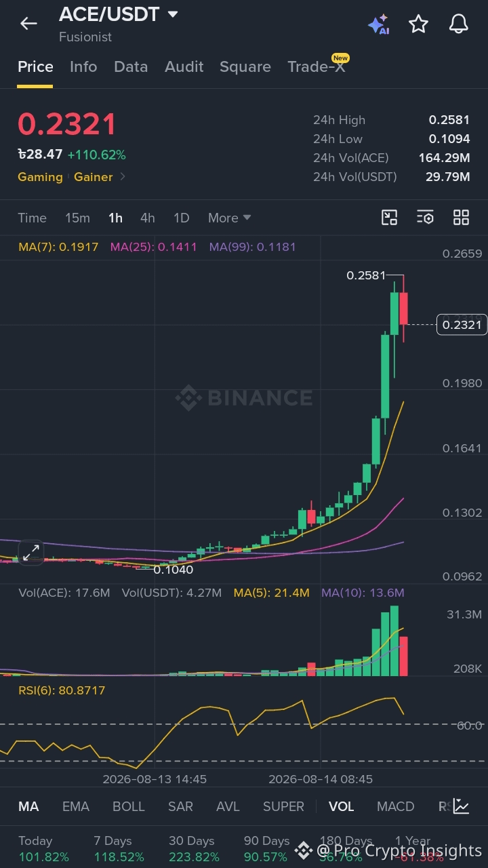The image size is (488, 868).
Task: Tap the MA(25) 0.1411 legend
Action: [154, 247]
